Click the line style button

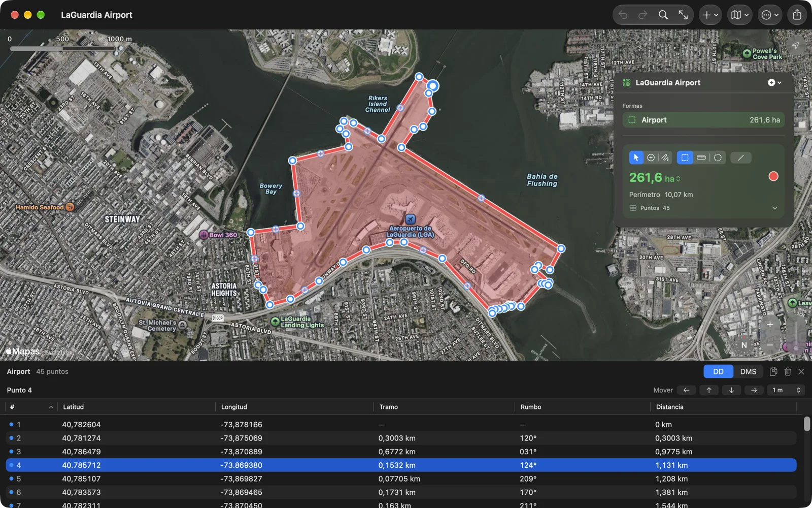[x=741, y=157]
